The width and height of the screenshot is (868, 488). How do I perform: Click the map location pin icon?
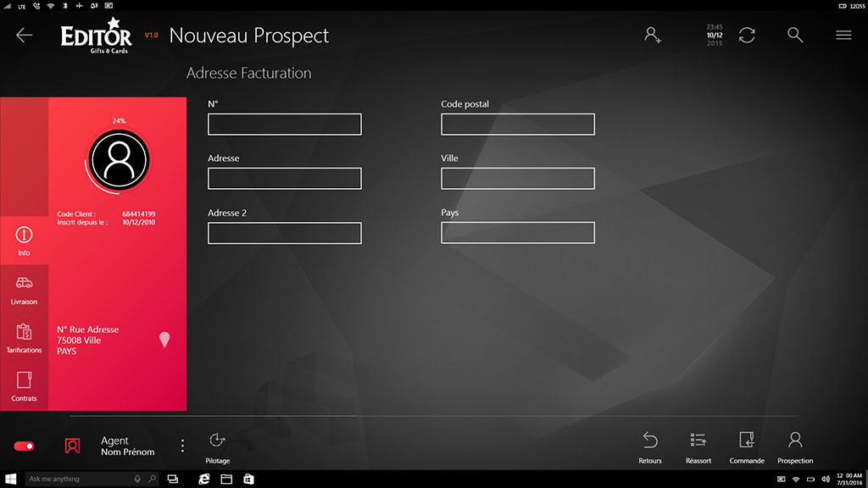[x=164, y=340]
